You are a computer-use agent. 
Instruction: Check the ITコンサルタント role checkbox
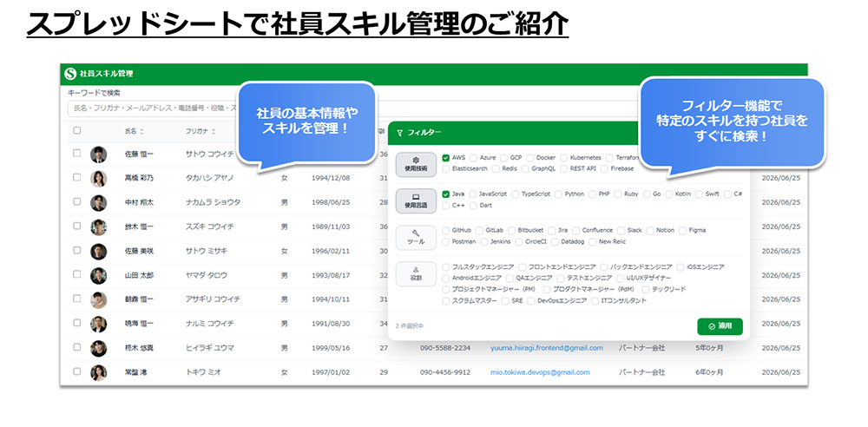(x=595, y=301)
